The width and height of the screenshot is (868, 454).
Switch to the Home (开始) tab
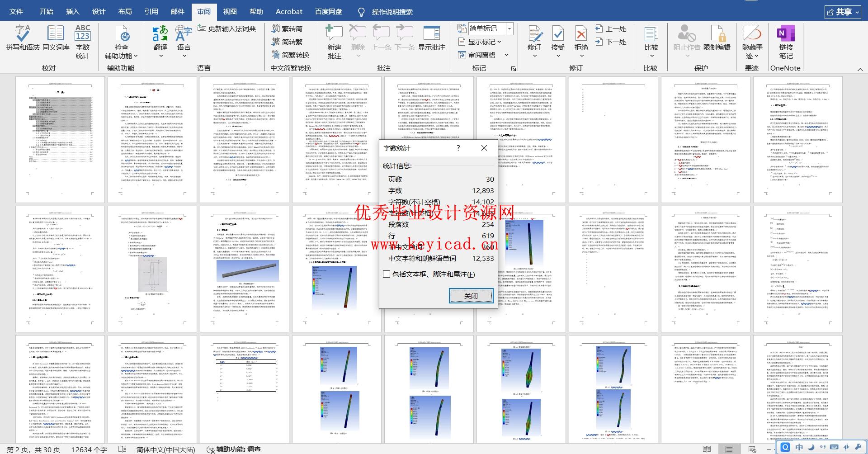(46, 12)
